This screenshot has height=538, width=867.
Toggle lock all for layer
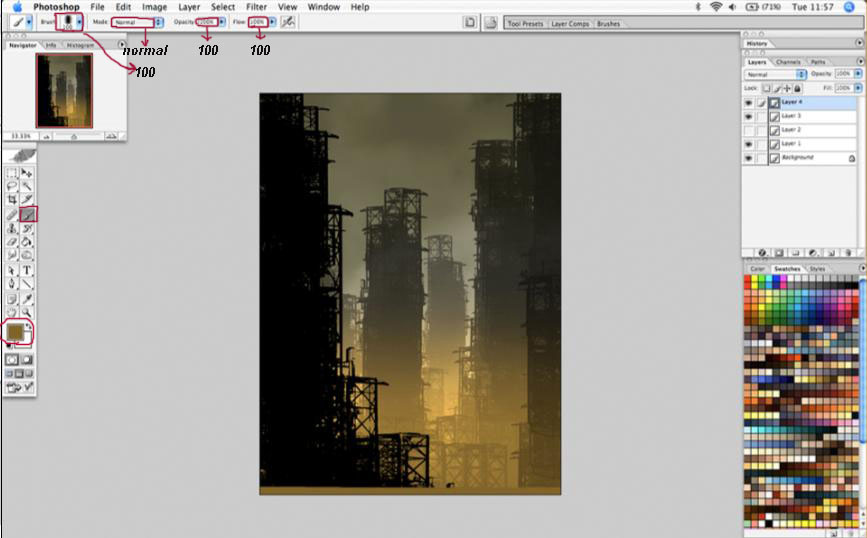[x=797, y=88]
